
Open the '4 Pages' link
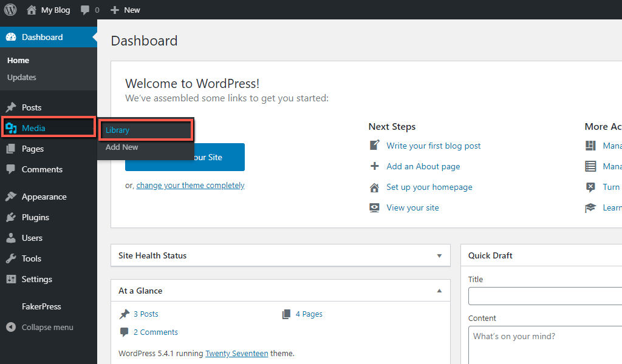309,314
